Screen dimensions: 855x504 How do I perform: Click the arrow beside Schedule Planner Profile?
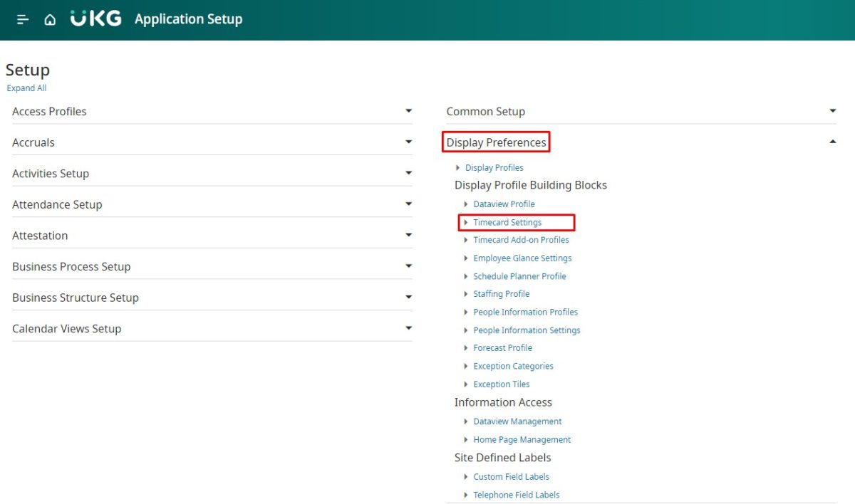[466, 276]
